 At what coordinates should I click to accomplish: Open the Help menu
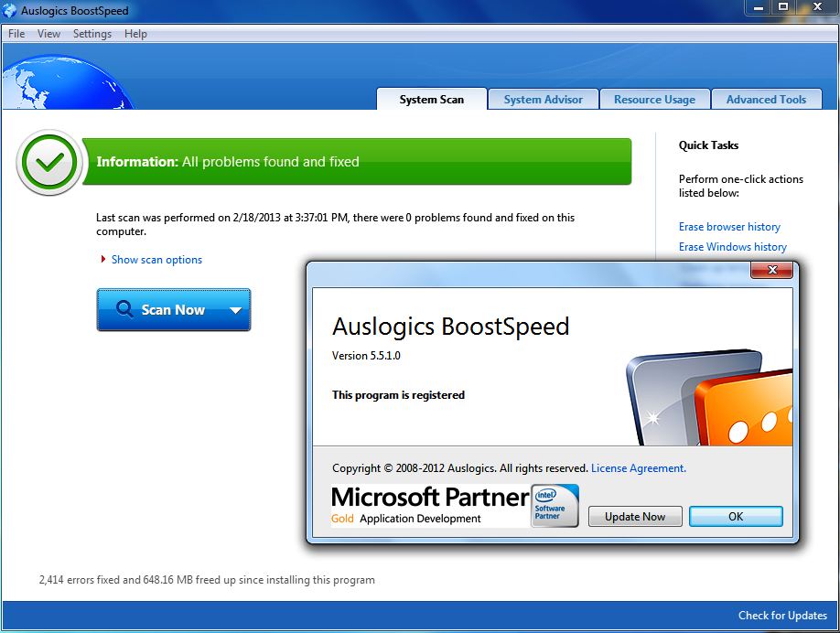(x=135, y=34)
